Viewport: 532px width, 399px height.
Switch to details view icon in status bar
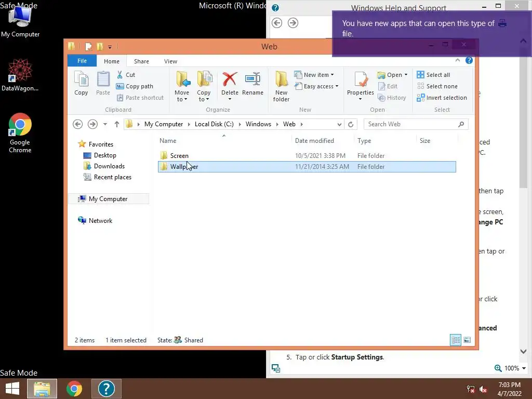point(456,340)
